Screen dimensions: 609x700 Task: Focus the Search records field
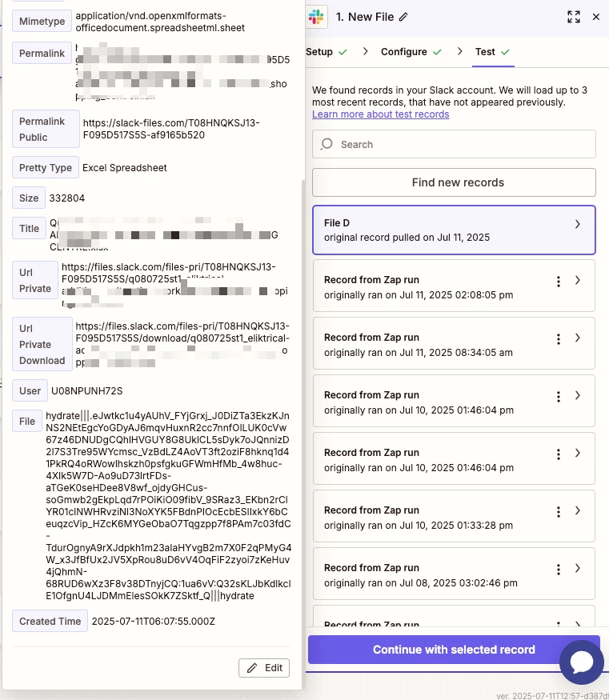454,144
